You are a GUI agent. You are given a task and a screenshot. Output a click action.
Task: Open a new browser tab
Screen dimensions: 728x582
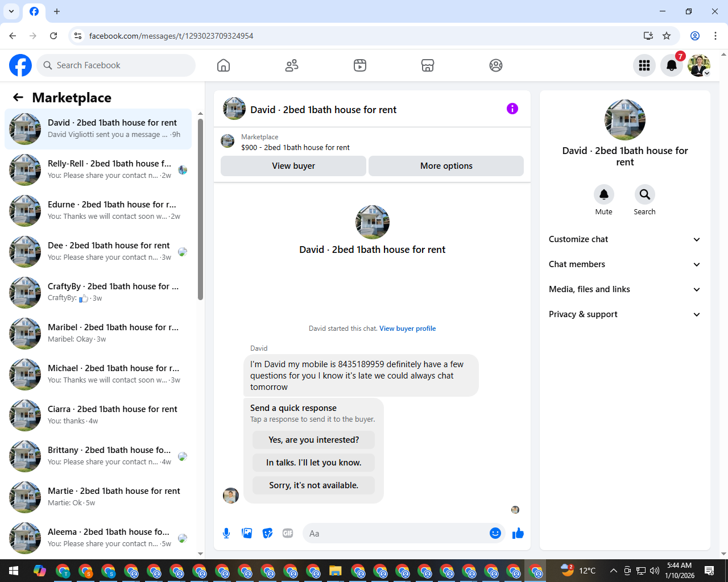[57, 11]
